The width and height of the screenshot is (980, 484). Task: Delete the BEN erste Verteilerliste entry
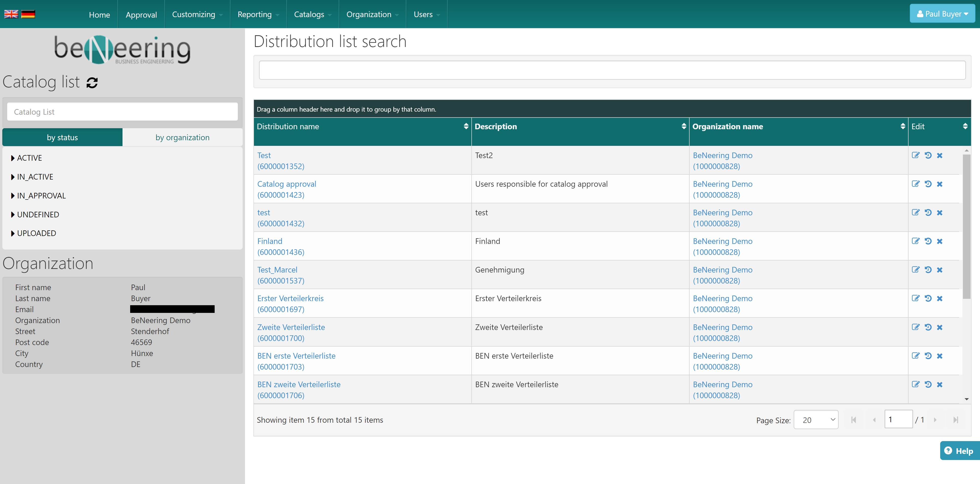coord(940,356)
